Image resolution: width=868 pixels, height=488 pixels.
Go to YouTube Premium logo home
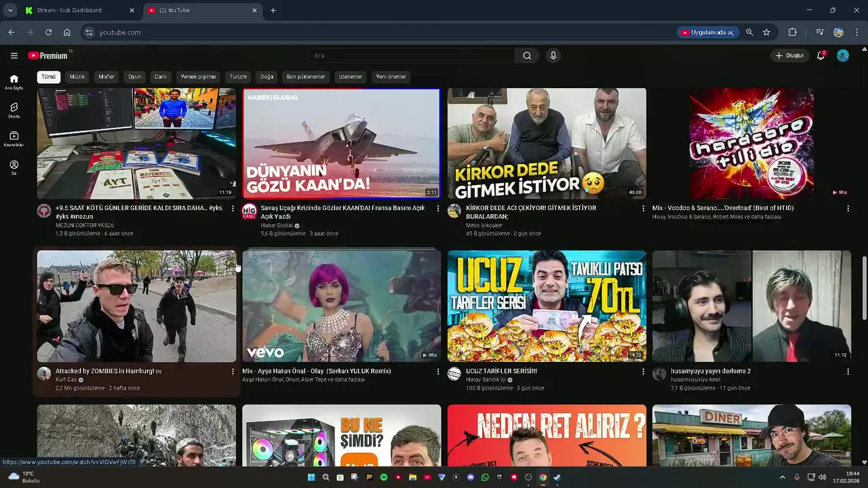(x=47, y=56)
